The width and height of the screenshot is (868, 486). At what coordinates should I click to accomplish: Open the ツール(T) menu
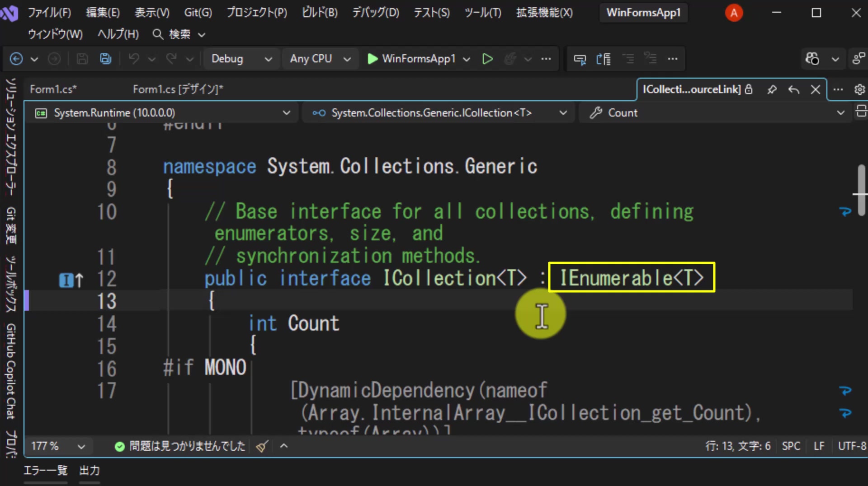[483, 13]
